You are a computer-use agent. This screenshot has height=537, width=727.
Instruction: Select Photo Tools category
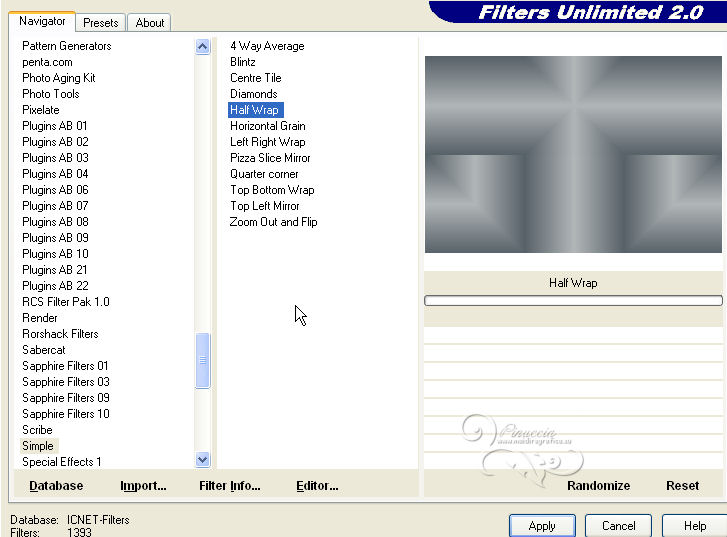(51, 94)
